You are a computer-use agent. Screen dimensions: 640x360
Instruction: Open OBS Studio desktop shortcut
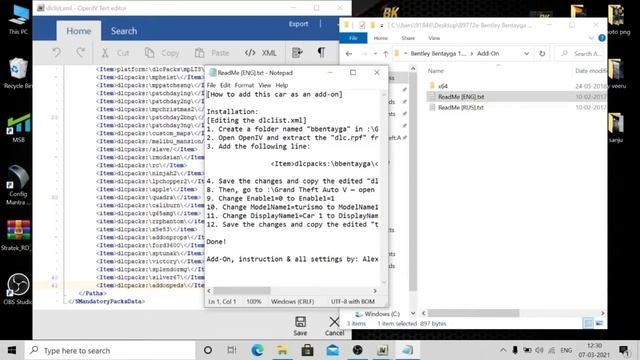pyautogui.click(x=17, y=289)
